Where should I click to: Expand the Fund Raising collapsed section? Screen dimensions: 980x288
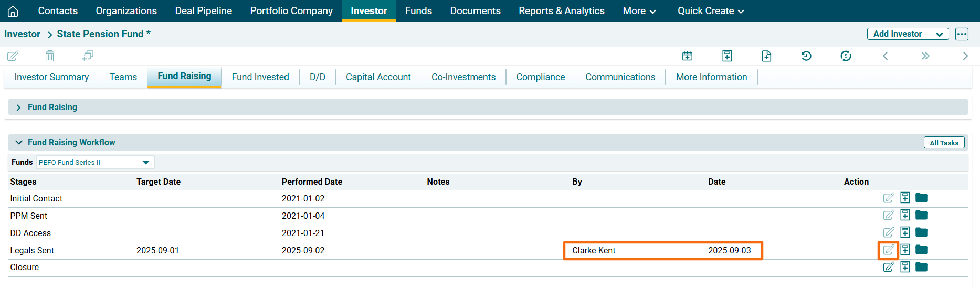coord(19,108)
